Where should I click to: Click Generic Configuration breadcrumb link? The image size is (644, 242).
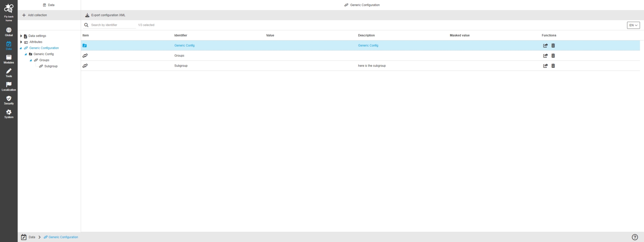63,237
